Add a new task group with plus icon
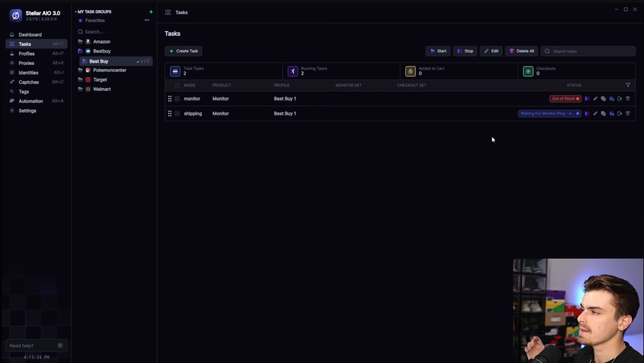The image size is (644, 363). pos(151,12)
